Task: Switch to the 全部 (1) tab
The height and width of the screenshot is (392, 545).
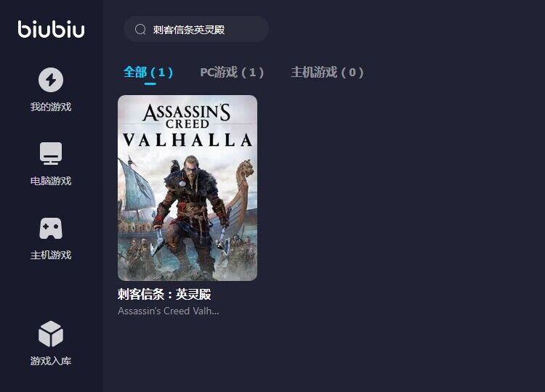Action: [x=148, y=72]
